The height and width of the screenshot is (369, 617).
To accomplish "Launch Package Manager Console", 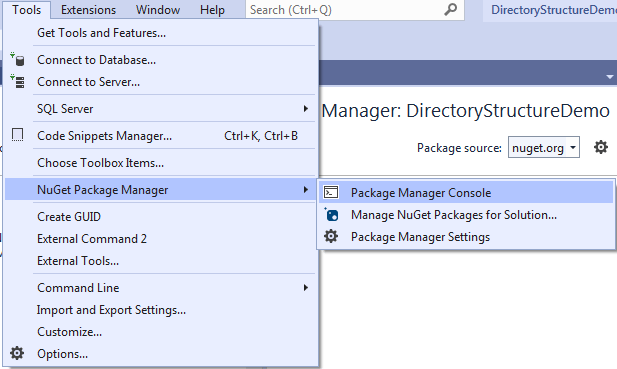I will (x=466, y=193).
